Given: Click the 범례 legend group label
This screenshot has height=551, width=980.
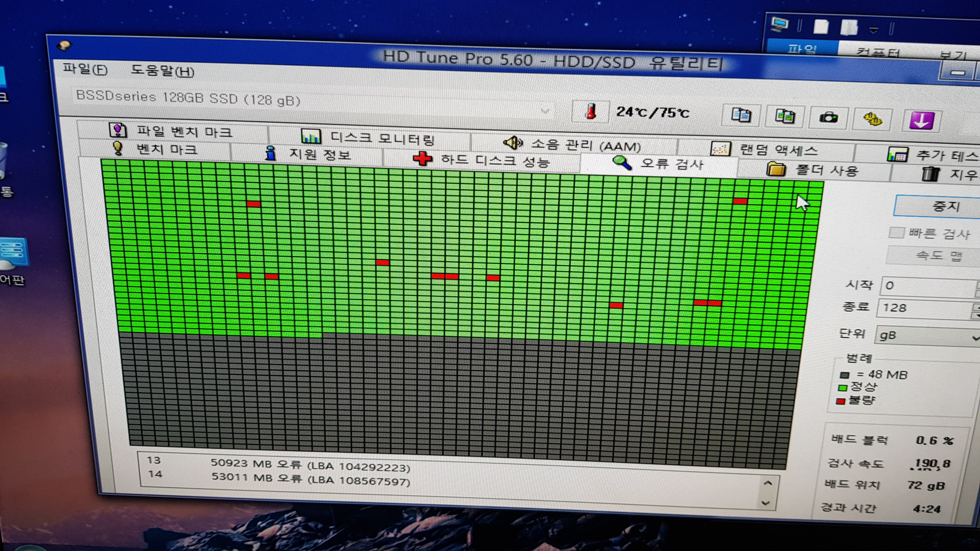Looking at the screenshot, I should coord(859,358).
